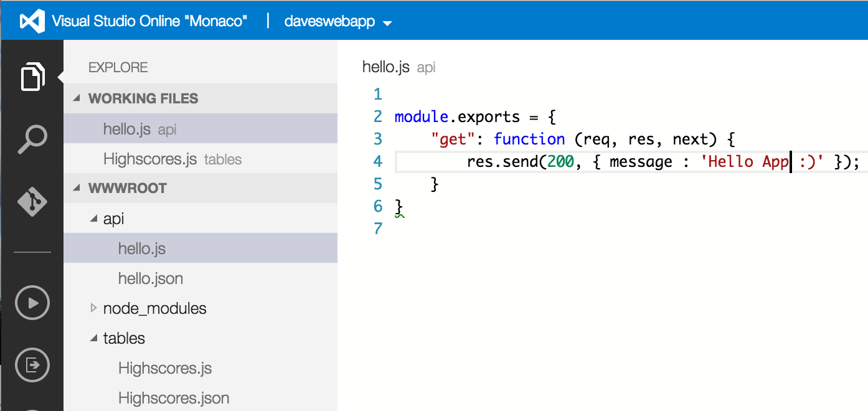
Task: Click the message property in code
Action: tap(641, 162)
